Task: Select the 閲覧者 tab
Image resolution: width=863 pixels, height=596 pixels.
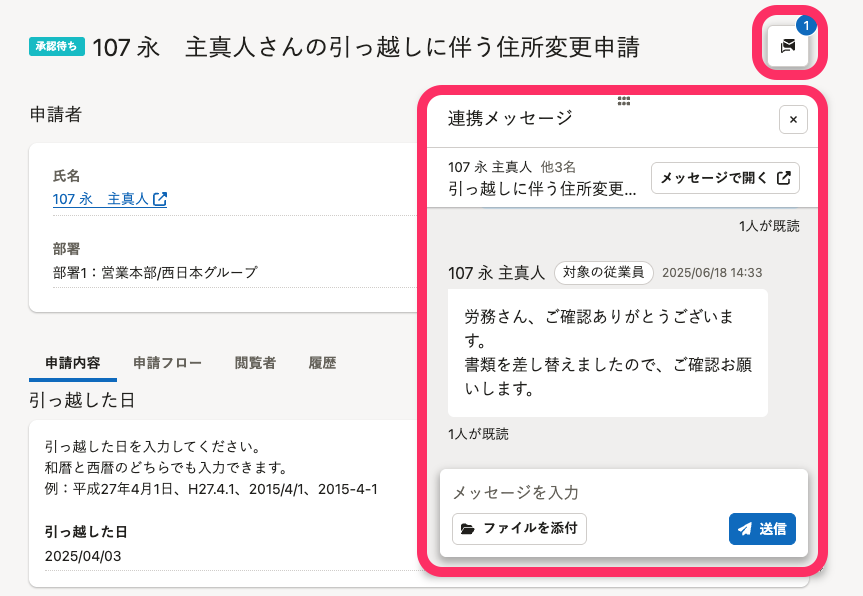Action: pyautogui.click(x=255, y=363)
